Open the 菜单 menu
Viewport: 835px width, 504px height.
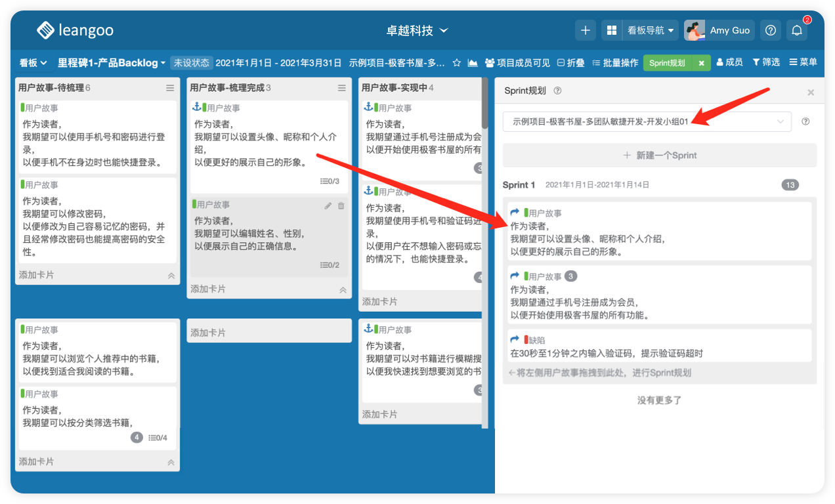tap(803, 62)
